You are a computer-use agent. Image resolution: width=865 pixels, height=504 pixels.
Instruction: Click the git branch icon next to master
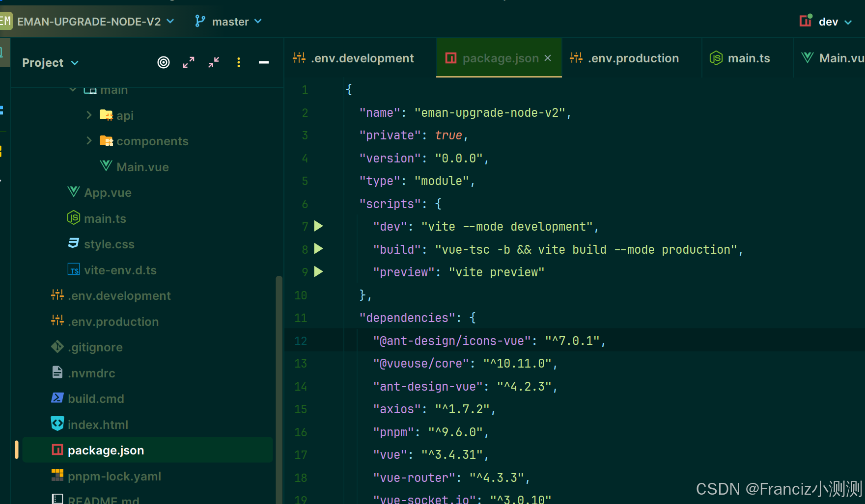pos(200,21)
